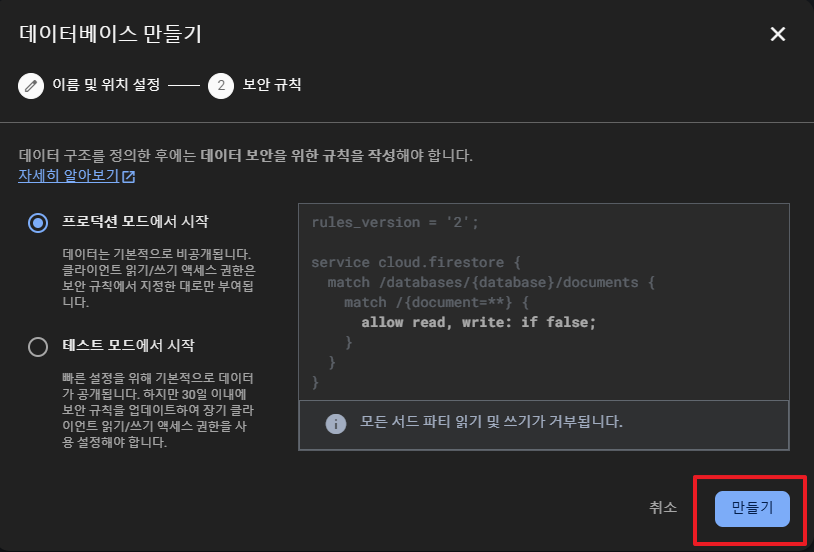Viewport: 814px width, 552px height.
Task: Click the '만들기' create button
Action: (752, 509)
